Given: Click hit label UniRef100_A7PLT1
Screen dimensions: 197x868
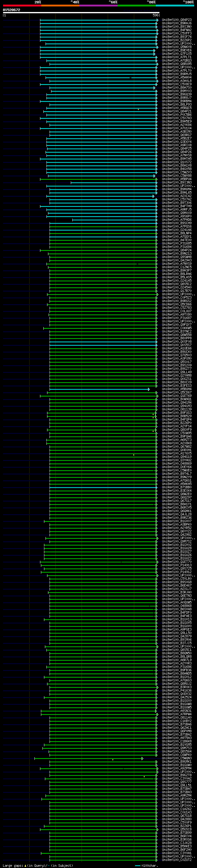Looking at the screenshot, I should coord(177,57).
